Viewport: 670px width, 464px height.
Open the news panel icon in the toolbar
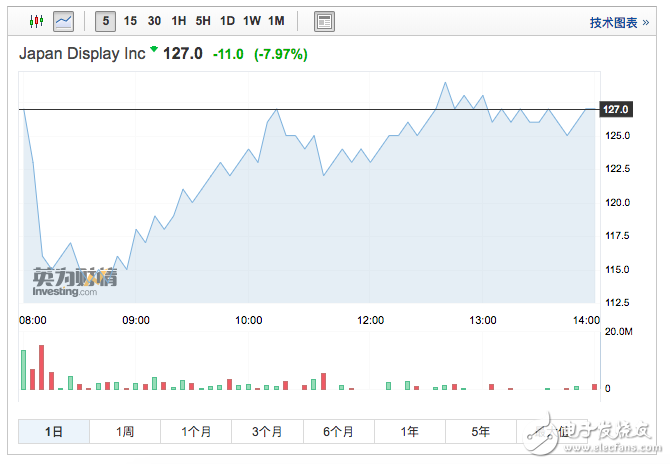click(x=324, y=21)
